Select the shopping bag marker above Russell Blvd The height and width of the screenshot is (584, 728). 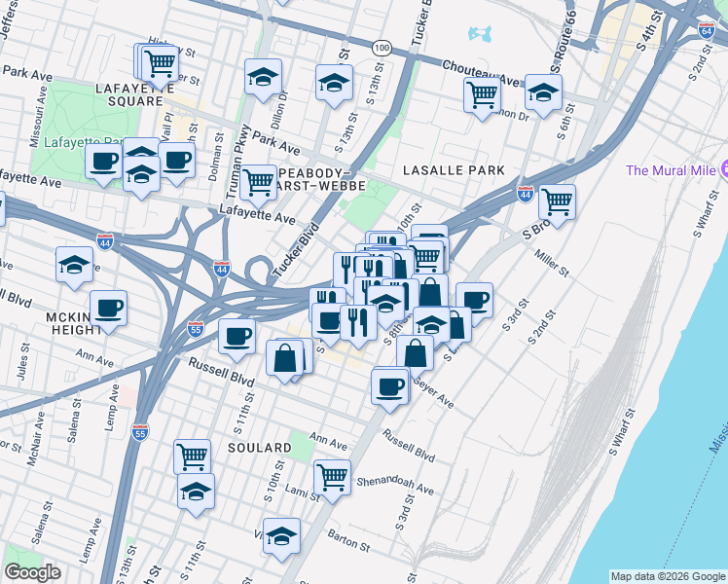pos(284,358)
